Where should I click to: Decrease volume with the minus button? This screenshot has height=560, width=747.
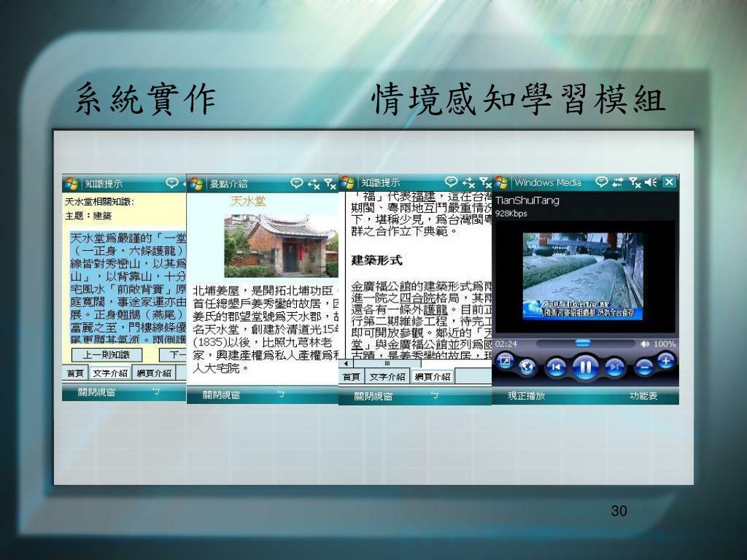click(643, 367)
